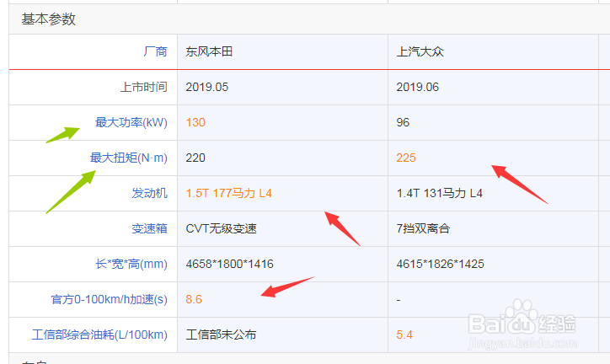This screenshot has height=364, width=610.
Task: Open the 工信部综合油耗(L/100km) link
Action: (99, 335)
